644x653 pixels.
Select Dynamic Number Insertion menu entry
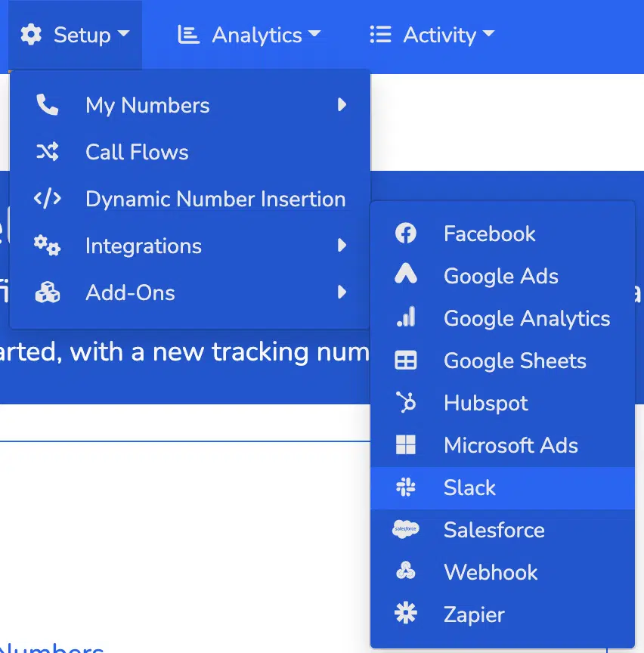coord(190,199)
